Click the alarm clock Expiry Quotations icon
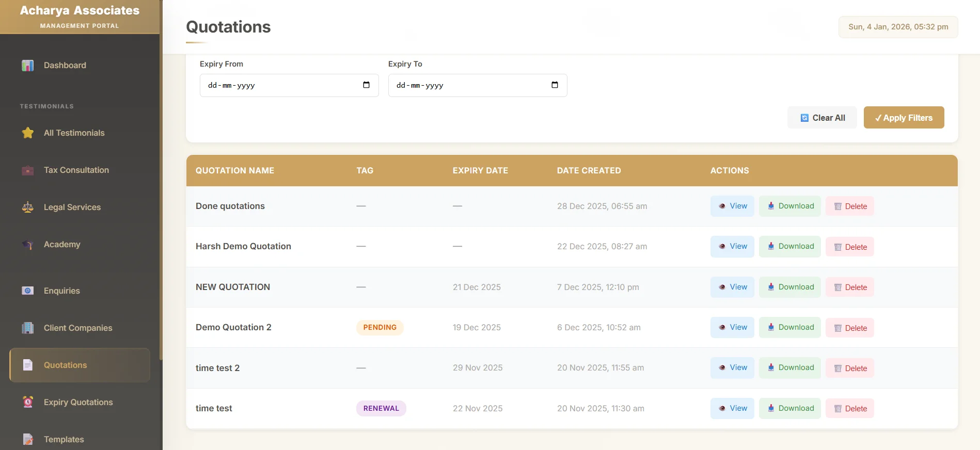Image resolution: width=980 pixels, height=450 pixels. 28,402
